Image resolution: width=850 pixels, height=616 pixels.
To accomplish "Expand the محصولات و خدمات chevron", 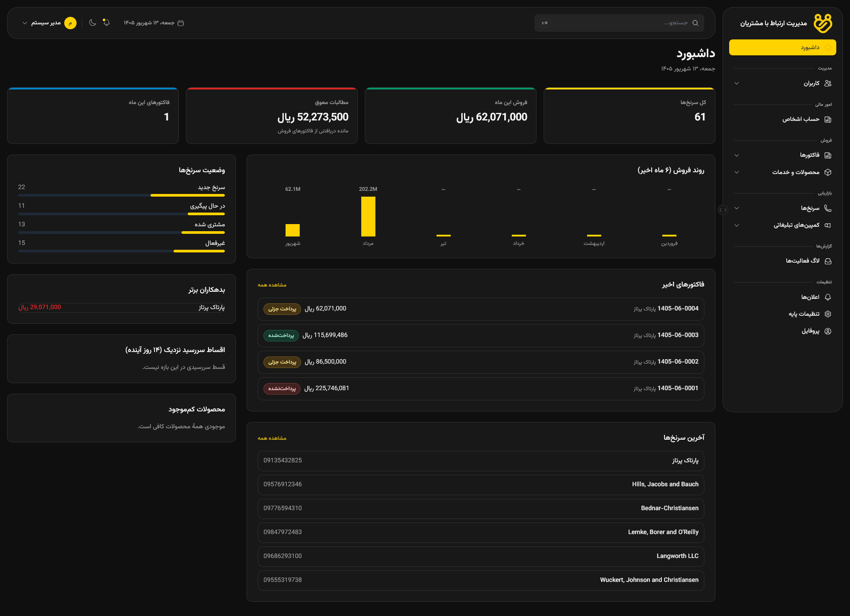I will pyautogui.click(x=737, y=172).
